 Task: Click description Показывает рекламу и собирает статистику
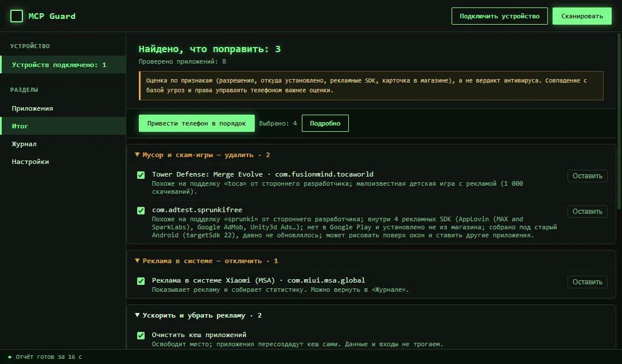pos(280,290)
